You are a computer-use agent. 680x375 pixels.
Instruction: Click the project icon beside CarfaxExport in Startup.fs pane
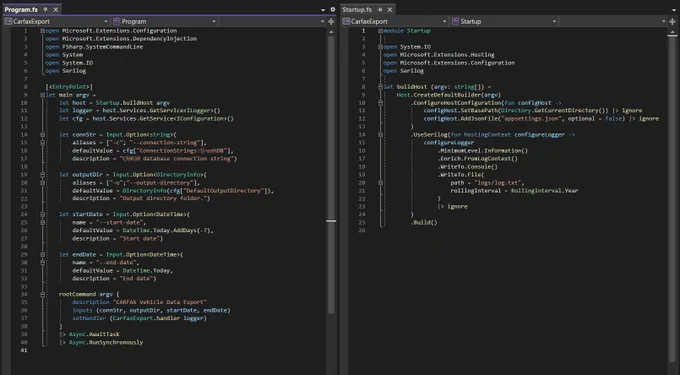[346, 21]
